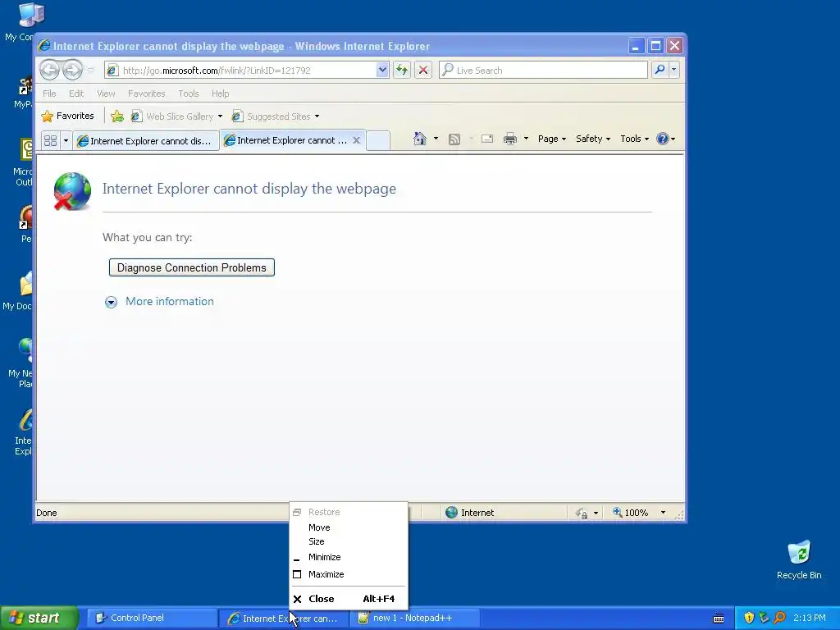The height and width of the screenshot is (630, 840).
Task: Open Quick Tabs list dropdown arrow
Action: click(66, 140)
